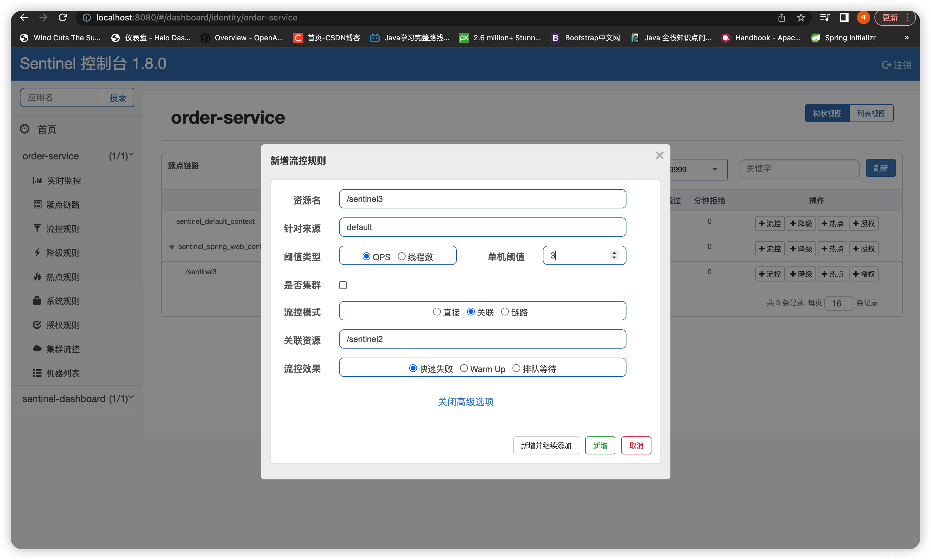Click the browser share icon
Viewport: 931px width, 560px height.
coord(781,18)
